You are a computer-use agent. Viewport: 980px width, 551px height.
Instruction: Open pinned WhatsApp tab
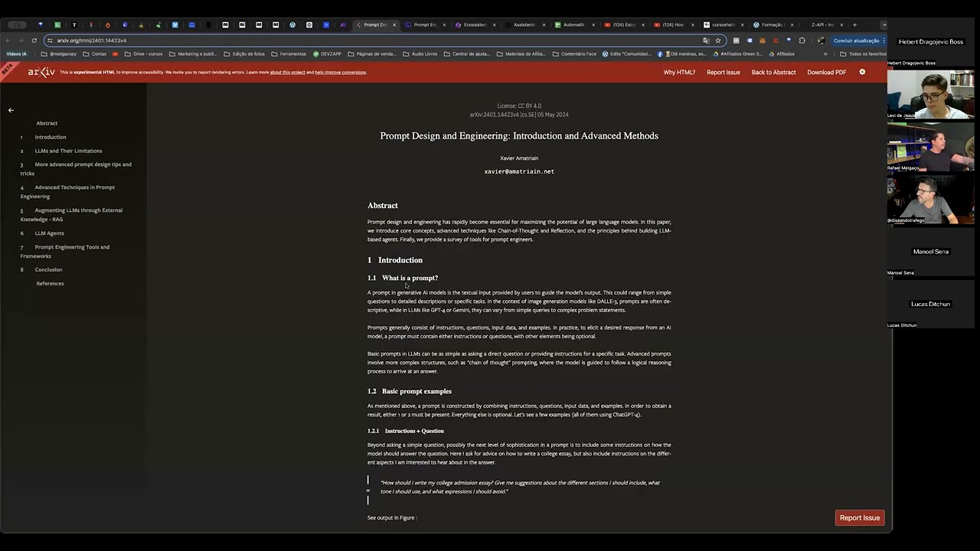pos(57,24)
